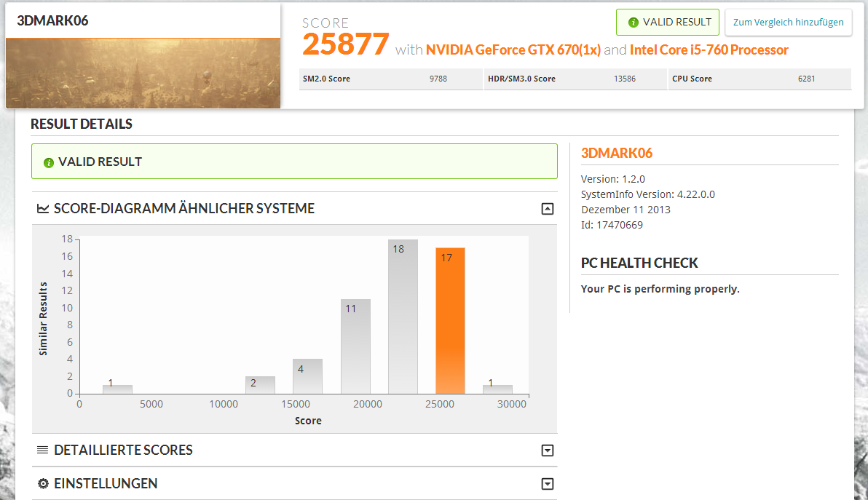Click the overall score 25877

click(345, 44)
